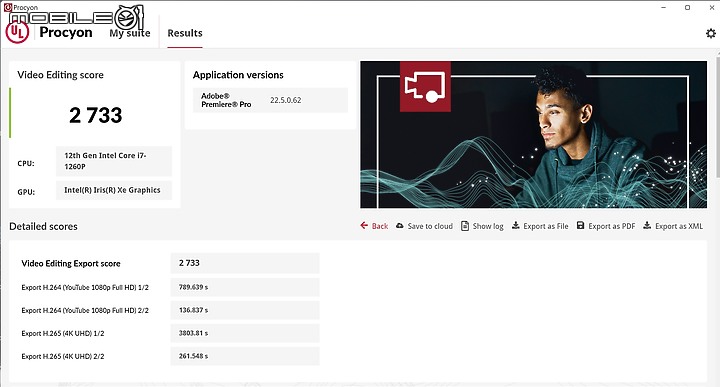The image size is (720, 387).
Task: Open the Results tab
Action: [x=185, y=33]
